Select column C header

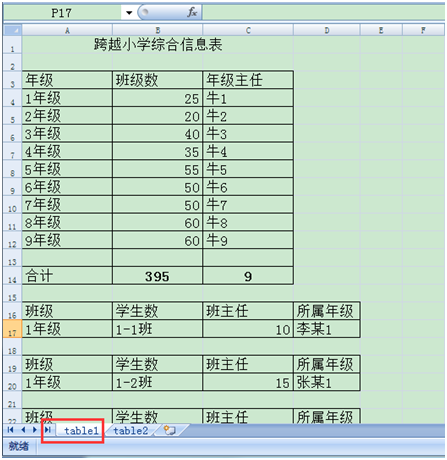[x=248, y=30]
